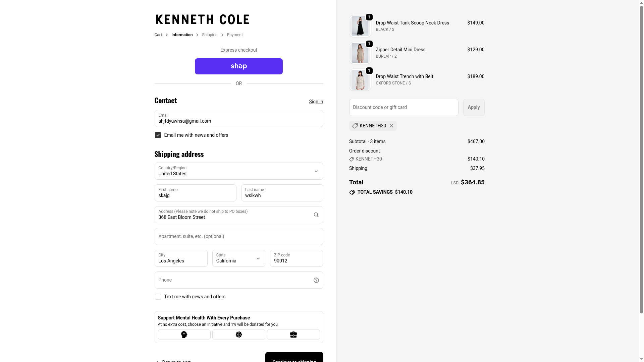Remove the KENNETH30 discount code
This screenshot has height=362, width=644.
[x=391, y=126]
